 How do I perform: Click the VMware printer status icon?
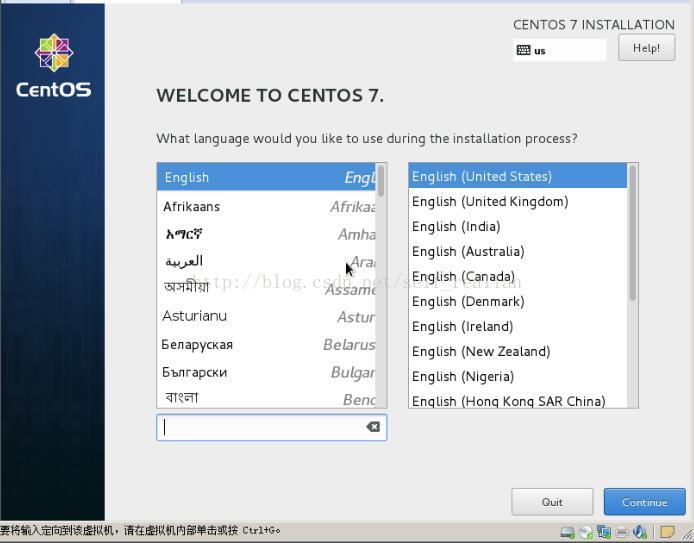(x=622, y=531)
